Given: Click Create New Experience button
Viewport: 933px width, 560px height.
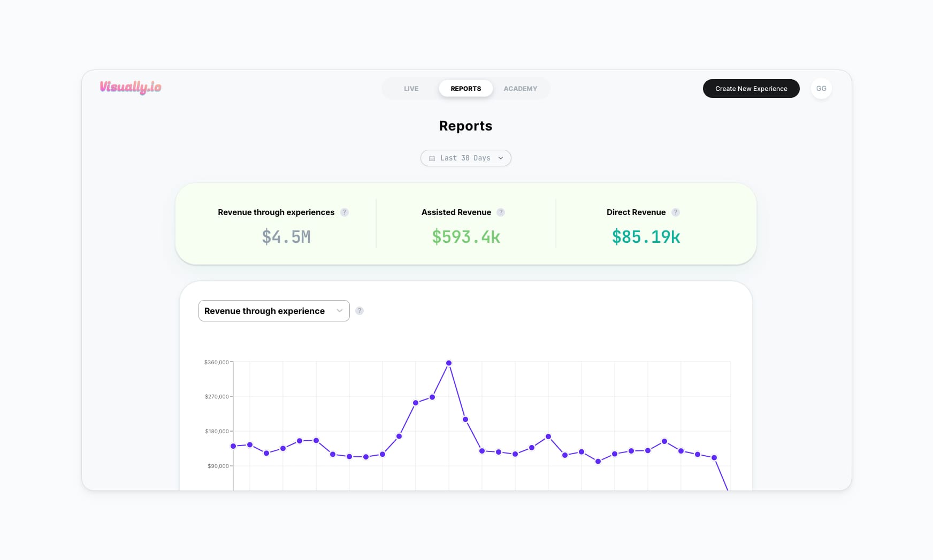Looking at the screenshot, I should pyautogui.click(x=751, y=89).
